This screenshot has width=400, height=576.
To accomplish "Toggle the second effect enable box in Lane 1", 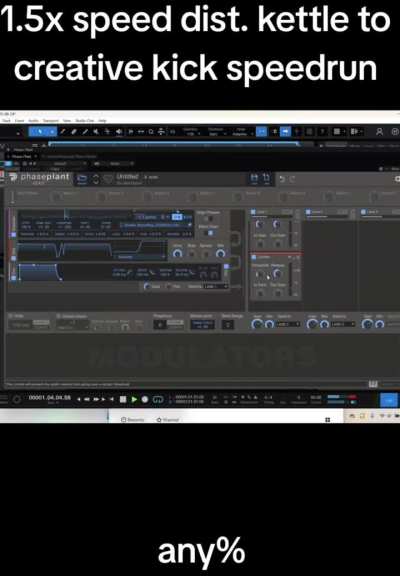I will (x=253, y=257).
